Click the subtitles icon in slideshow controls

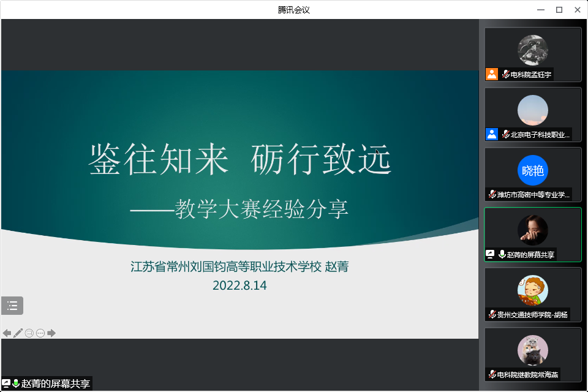pos(29,333)
